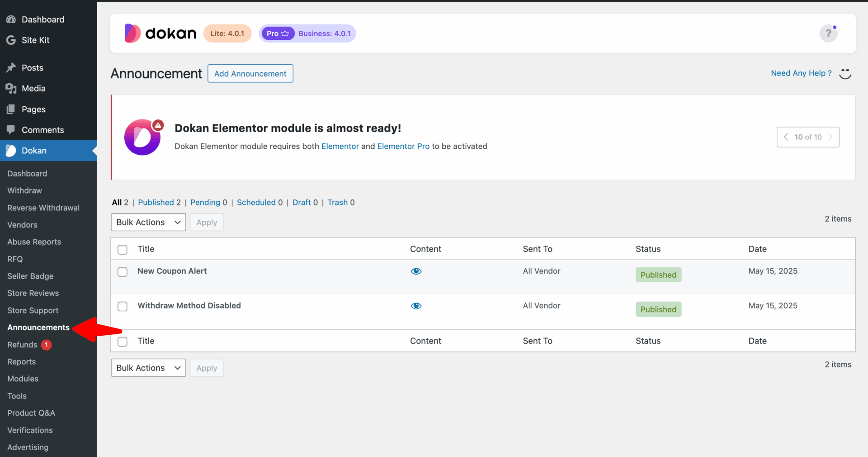
Task: Open Vendors submenu item
Action: click(x=22, y=225)
